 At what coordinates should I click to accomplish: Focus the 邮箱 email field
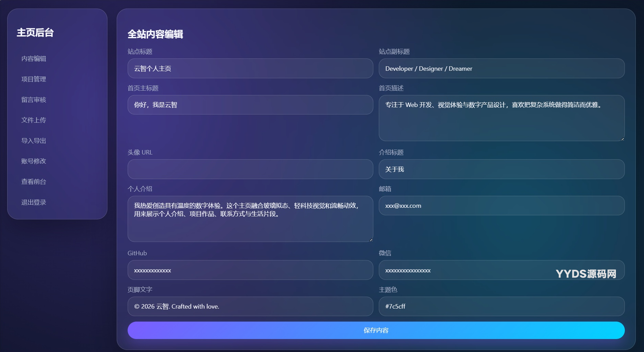[x=502, y=205]
